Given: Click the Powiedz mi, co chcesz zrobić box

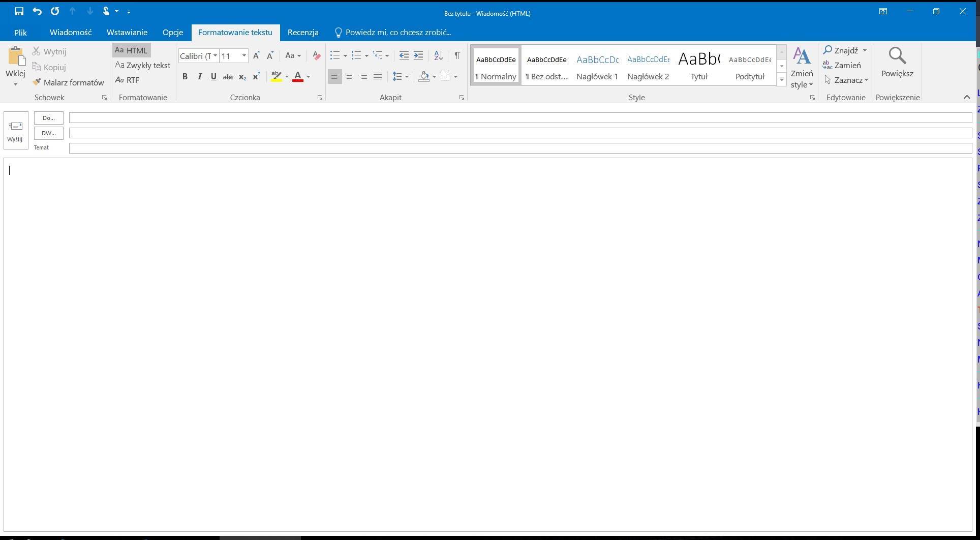Looking at the screenshot, I should tap(392, 33).
